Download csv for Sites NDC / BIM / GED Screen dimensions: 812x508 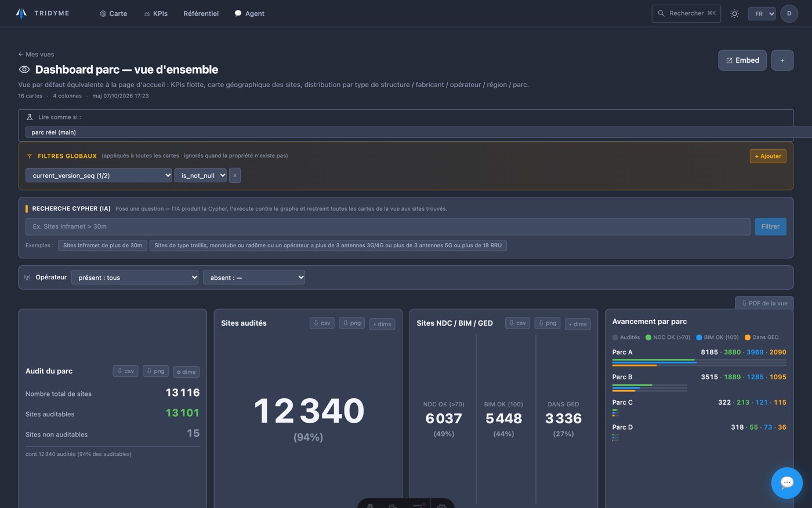coord(517,323)
